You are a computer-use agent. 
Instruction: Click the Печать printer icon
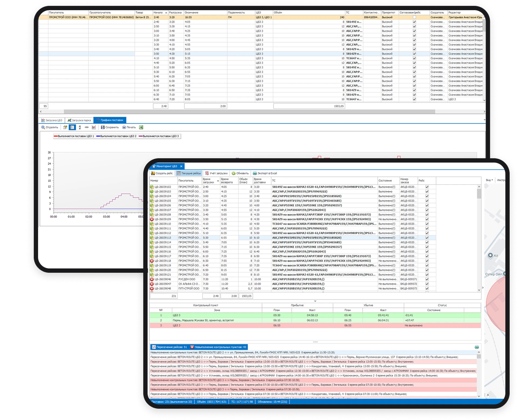tap(124, 127)
